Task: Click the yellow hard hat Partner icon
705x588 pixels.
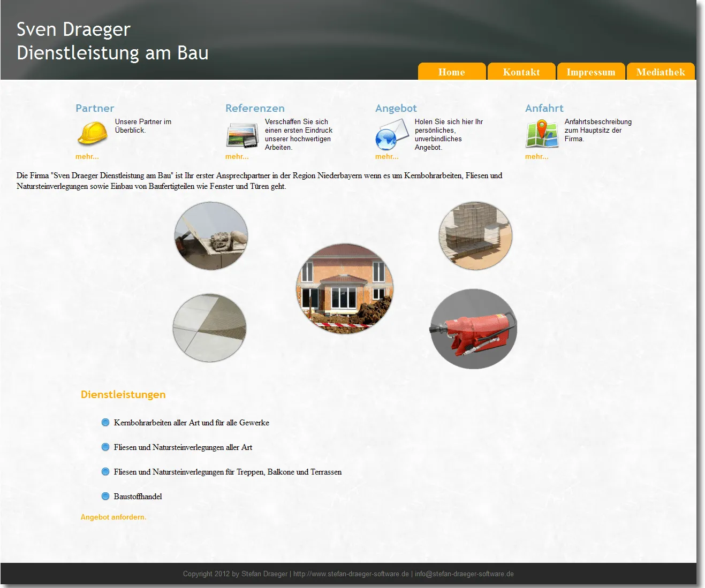Action: pyautogui.click(x=92, y=133)
